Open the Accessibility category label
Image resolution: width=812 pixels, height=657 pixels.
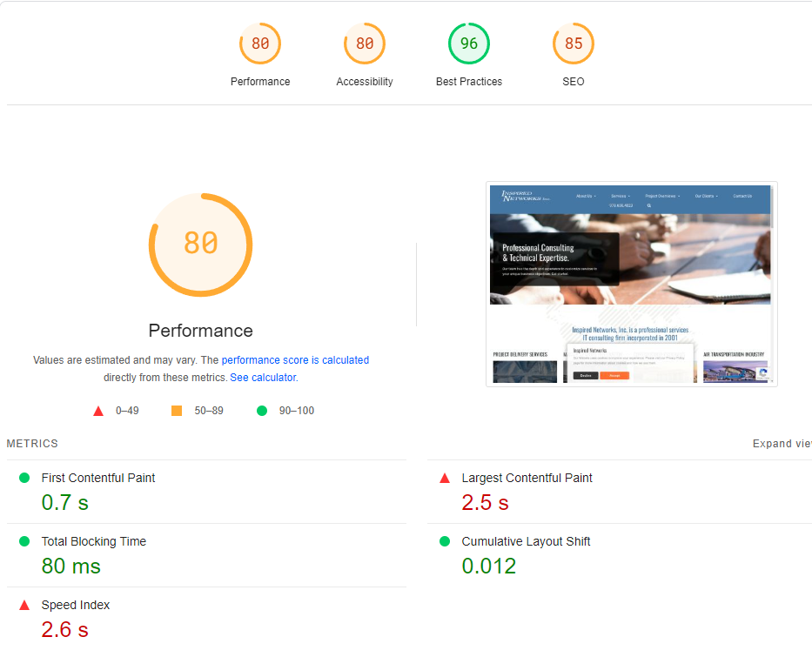tap(365, 81)
